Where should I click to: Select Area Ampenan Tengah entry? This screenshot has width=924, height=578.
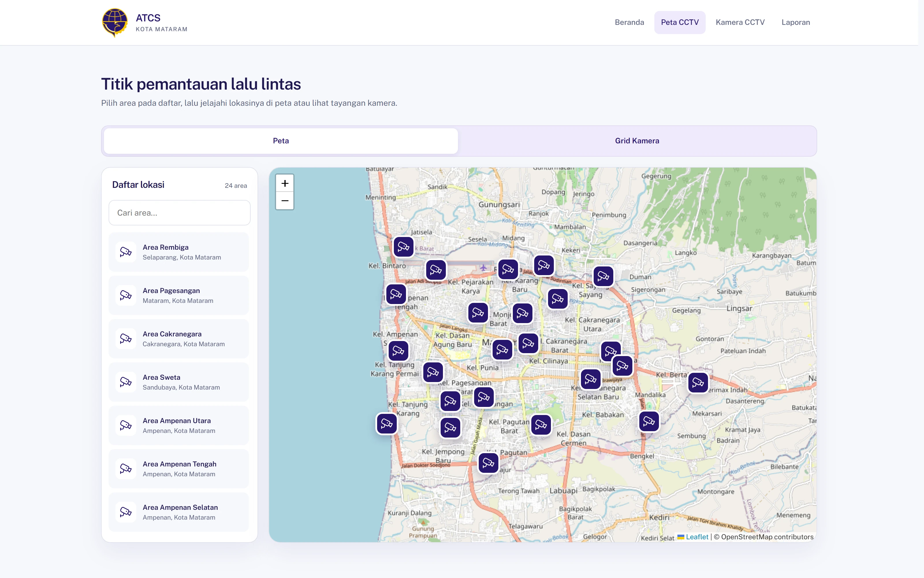(x=179, y=469)
